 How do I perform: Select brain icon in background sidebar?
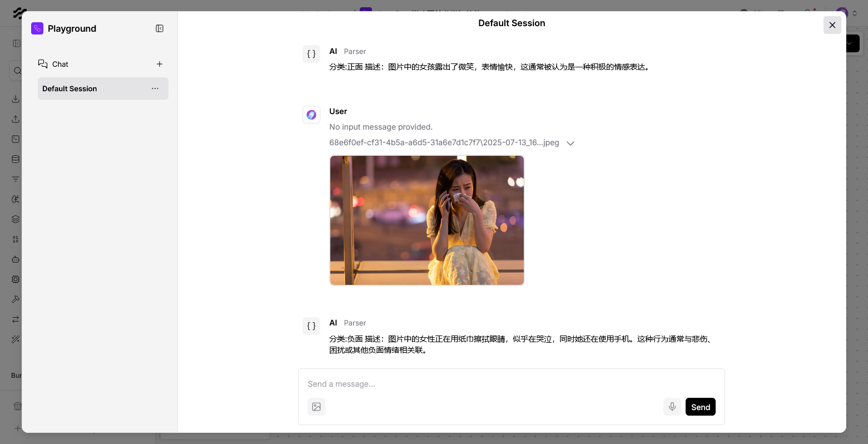[x=16, y=199]
